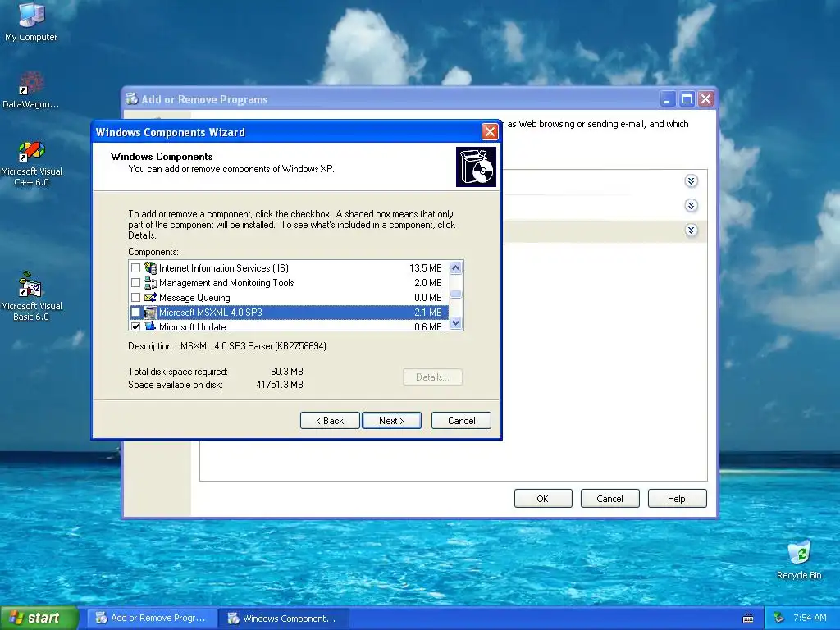Click the Management and Monitoring Tools icon
The height and width of the screenshot is (630, 840).
pyautogui.click(x=151, y=283)
